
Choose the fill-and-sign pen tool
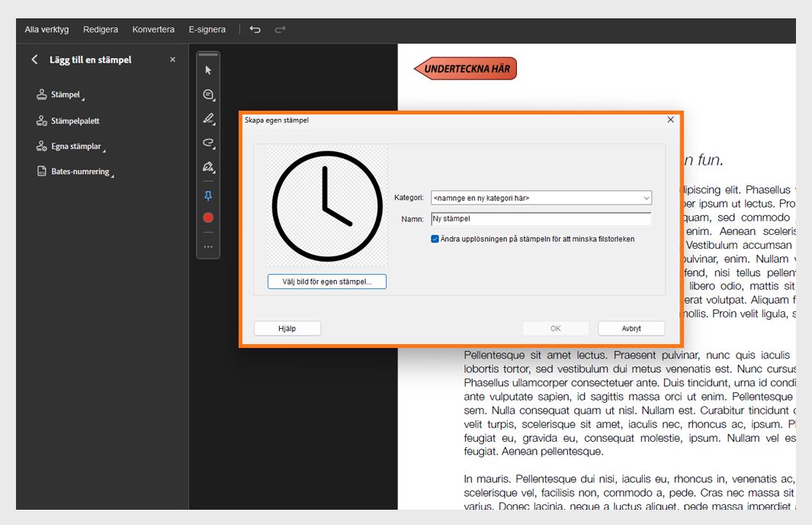207,167
